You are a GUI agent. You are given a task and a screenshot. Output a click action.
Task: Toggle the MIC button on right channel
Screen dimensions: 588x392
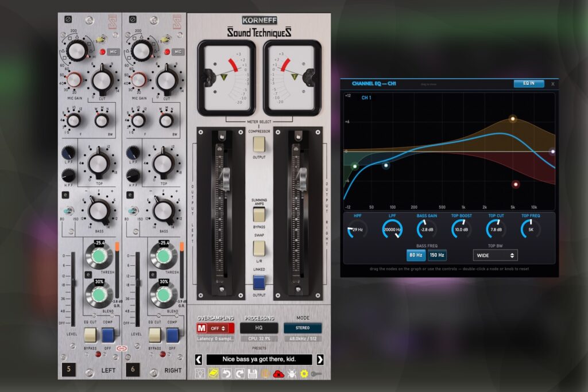[178, 52]
